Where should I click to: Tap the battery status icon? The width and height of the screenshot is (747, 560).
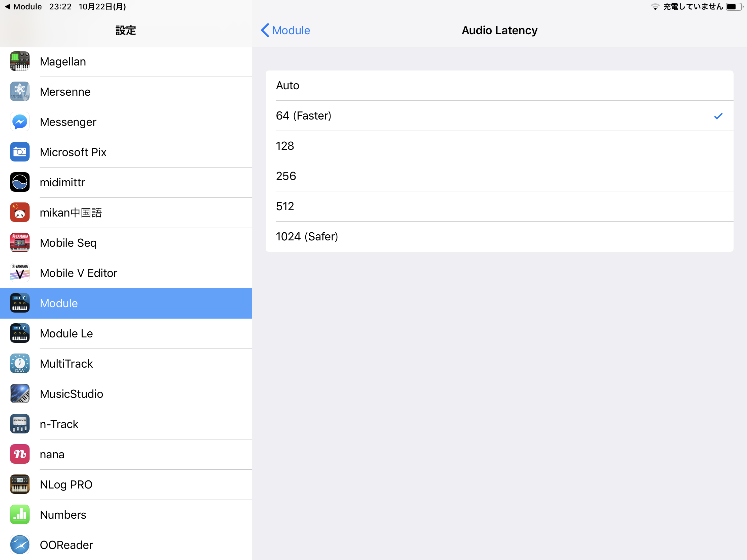[x=735, y=7]
